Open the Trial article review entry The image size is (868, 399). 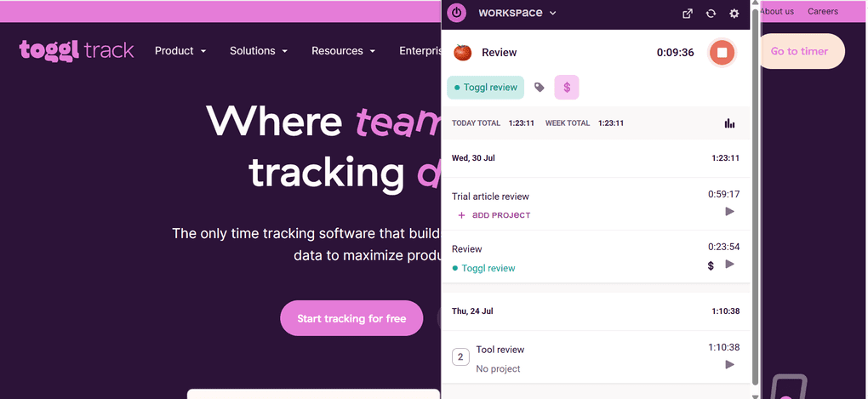click(490, 197)
